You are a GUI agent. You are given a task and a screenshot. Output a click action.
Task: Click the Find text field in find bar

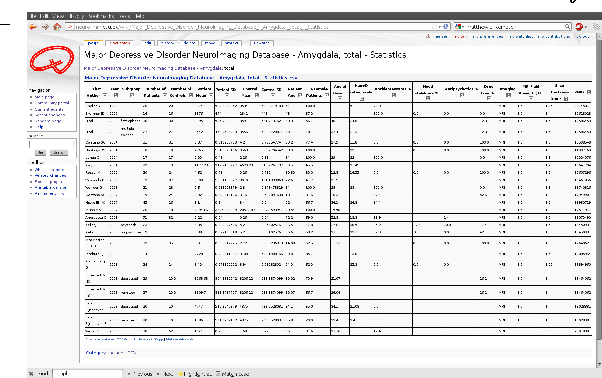click(87, 373)
